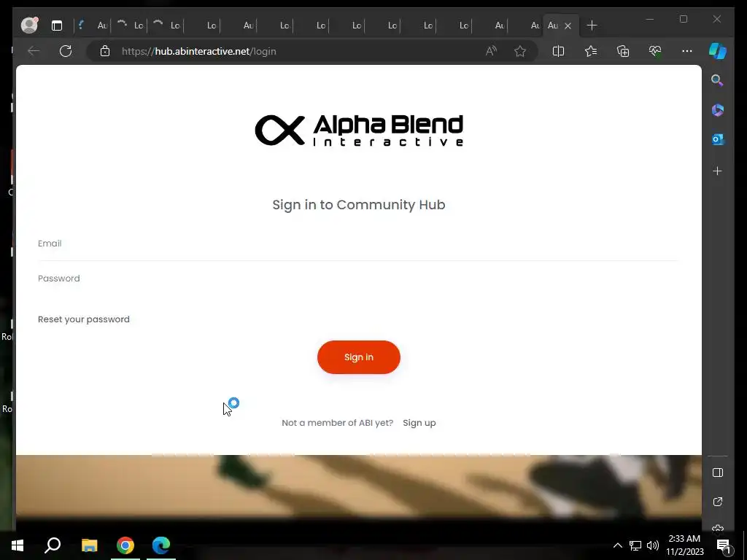Viewport: 747px width, 560px height.
Task: Minimize the Edge window
Action: click(x=650, y=19)
